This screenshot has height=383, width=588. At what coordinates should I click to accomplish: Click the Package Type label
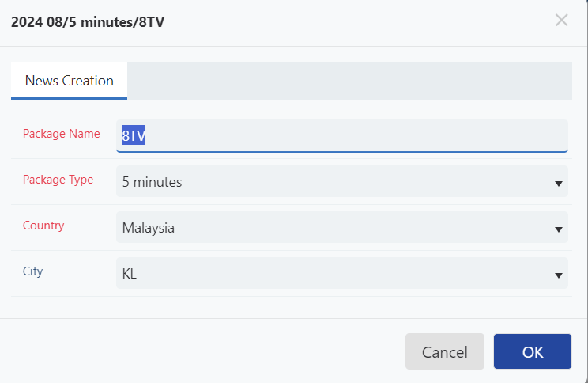(x=58, y=180)
